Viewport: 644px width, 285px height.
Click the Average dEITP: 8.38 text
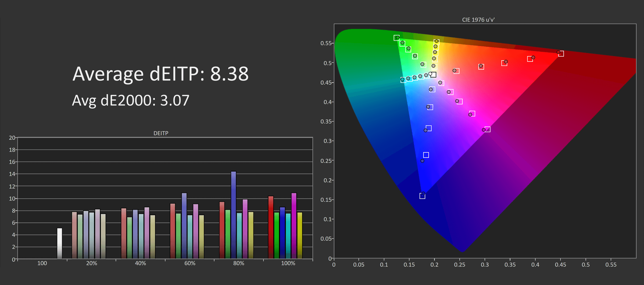(160, 74)
